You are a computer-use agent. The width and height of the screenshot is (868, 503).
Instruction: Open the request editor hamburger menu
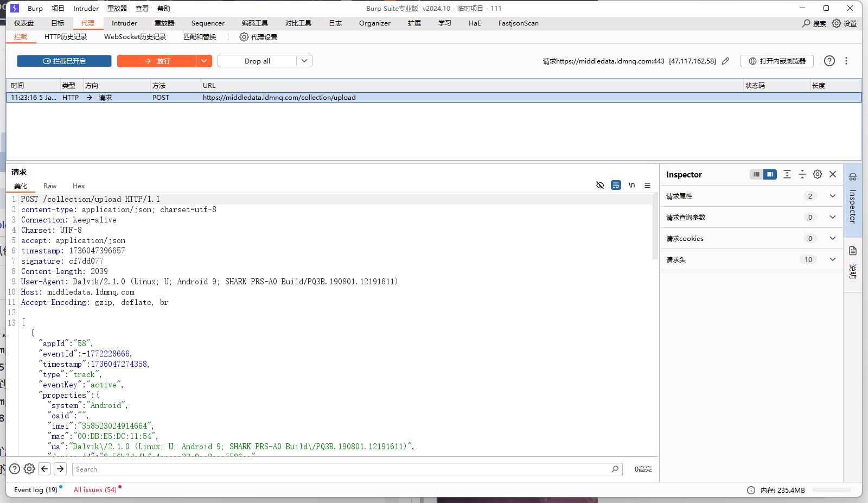tap(647, 185)
